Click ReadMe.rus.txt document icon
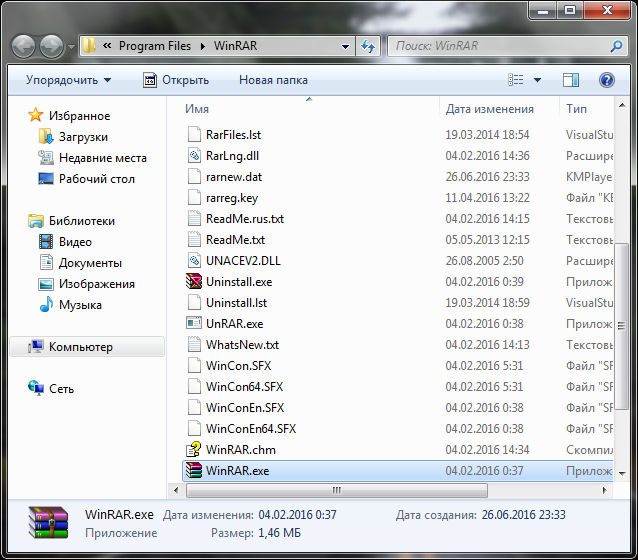This screenshot has width=638, height=560. coord(194,219)
